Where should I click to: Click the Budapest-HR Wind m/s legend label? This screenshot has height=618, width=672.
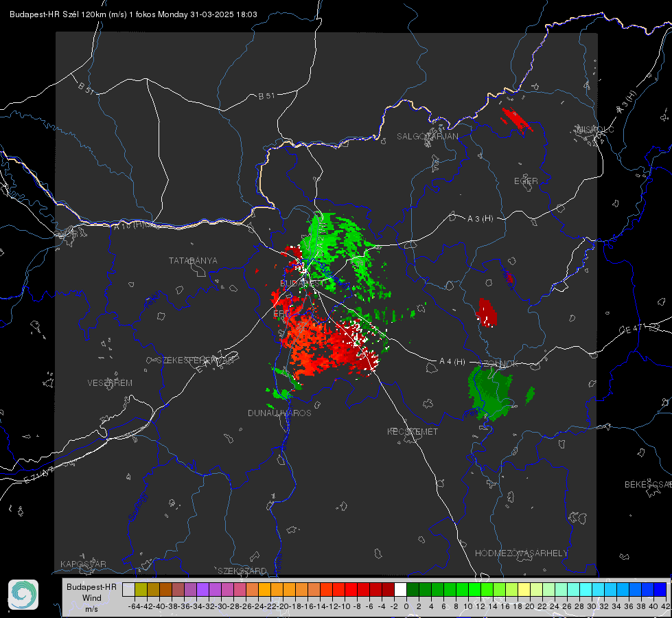point(92,598)
